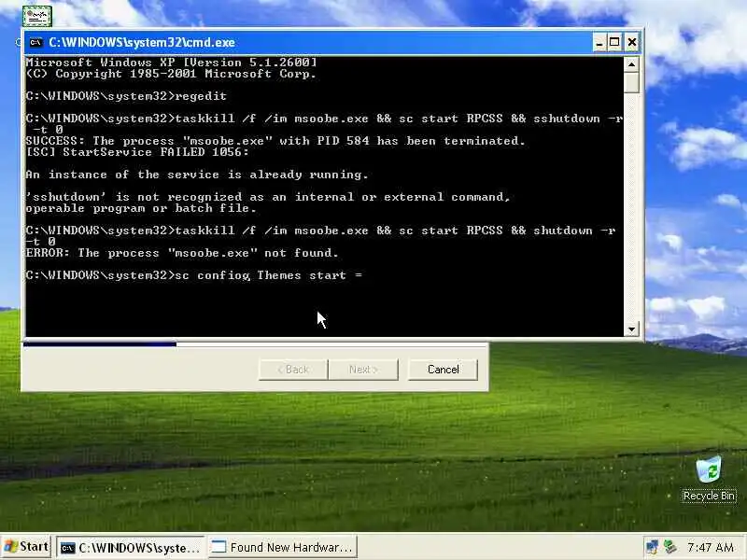747x560 pixels.
Task: Click the safely remove hardware tray icon
Action: click(670, 547)
